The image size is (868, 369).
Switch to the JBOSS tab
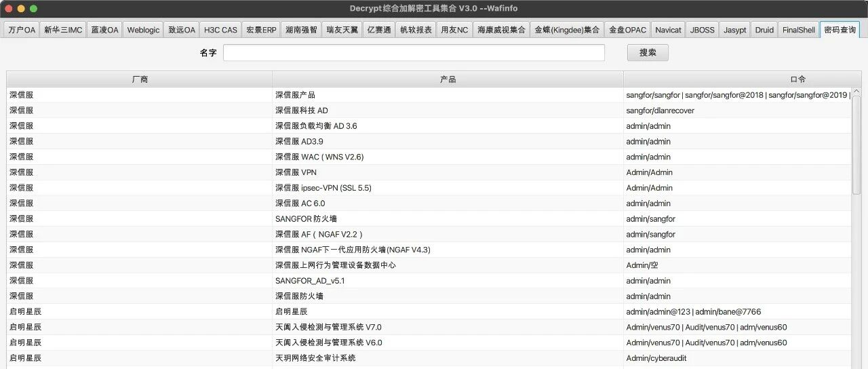(702, 30)
